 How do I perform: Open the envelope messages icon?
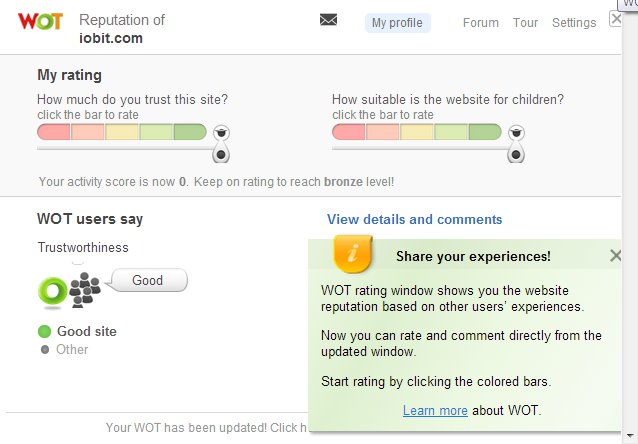[328, 20]
